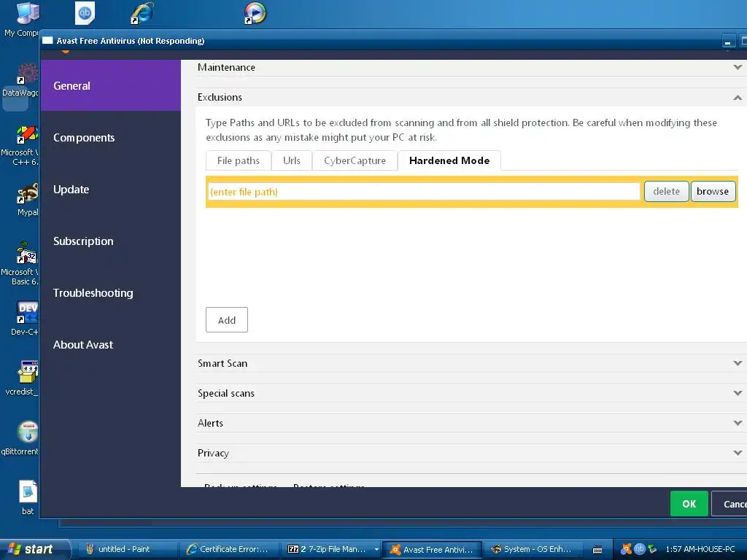
Task: Switch to the File paths tab
Action: click(x=239, y=160)
